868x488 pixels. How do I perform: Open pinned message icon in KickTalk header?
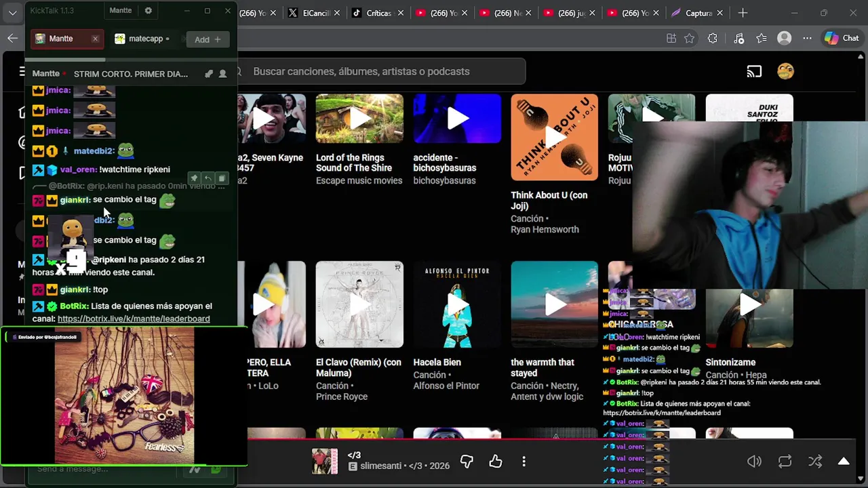tap(209, 74)
